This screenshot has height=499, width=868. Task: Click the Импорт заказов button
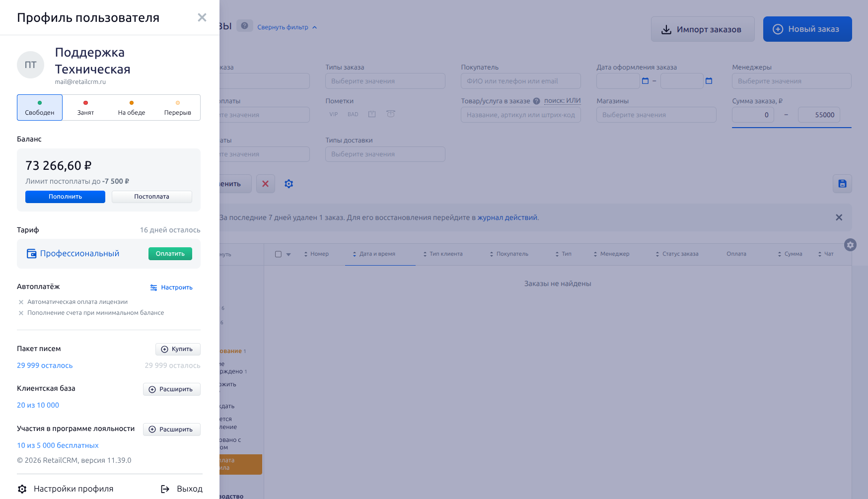[x=703, y=29]
